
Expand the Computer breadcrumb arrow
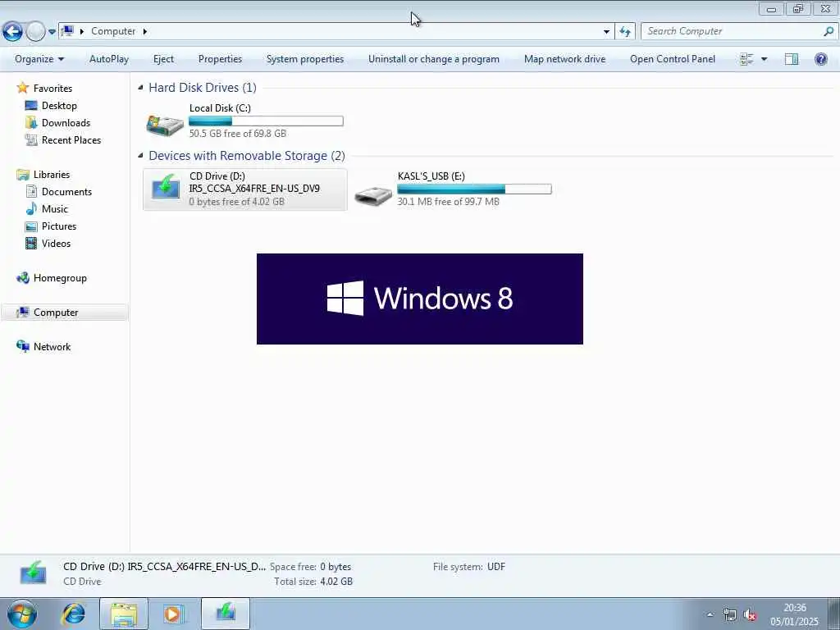pyautogui.click(x=144, y=31)
